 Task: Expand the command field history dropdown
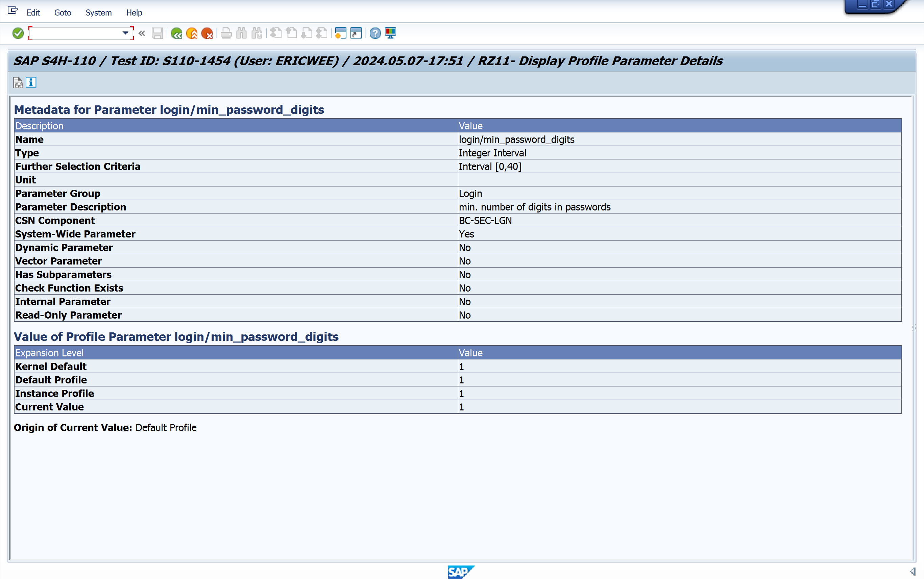tap(125, 33)
